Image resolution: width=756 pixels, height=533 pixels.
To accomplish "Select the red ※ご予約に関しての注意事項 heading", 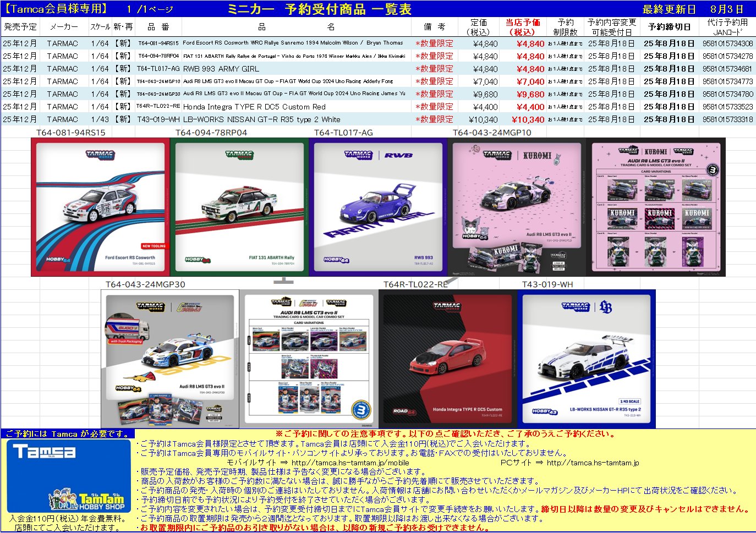I will 445,434.
